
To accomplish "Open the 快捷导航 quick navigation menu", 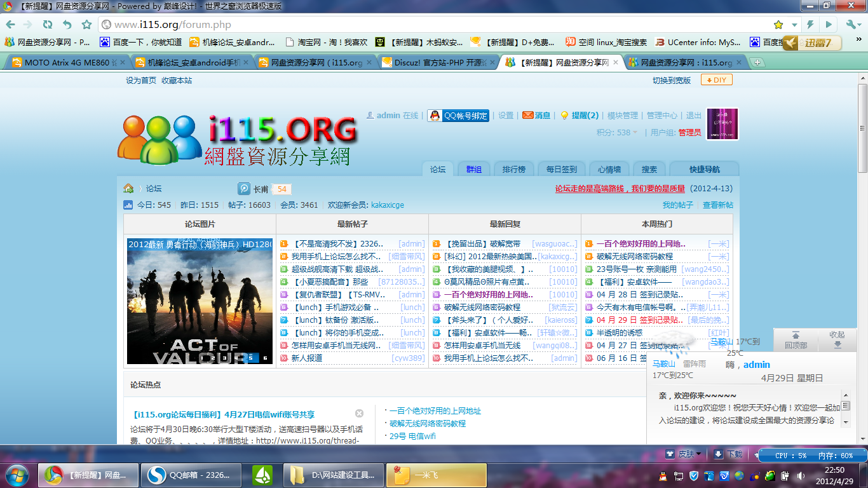I will pyautogui.click(x=705, y=170).
